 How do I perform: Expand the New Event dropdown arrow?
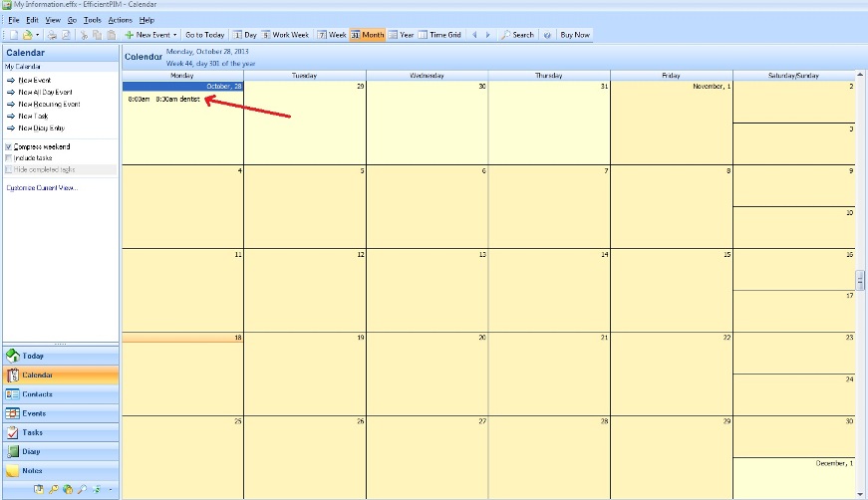coord(175,35)
